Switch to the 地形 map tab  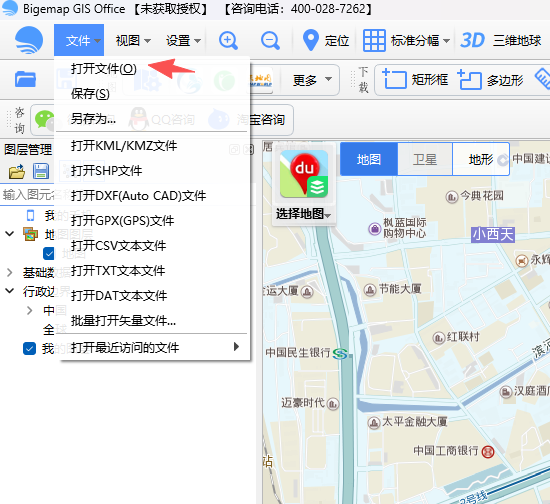point(481,159)
